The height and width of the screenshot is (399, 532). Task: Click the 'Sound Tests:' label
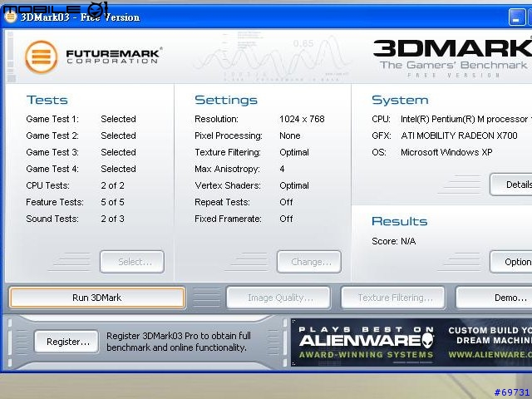[52, 219]
